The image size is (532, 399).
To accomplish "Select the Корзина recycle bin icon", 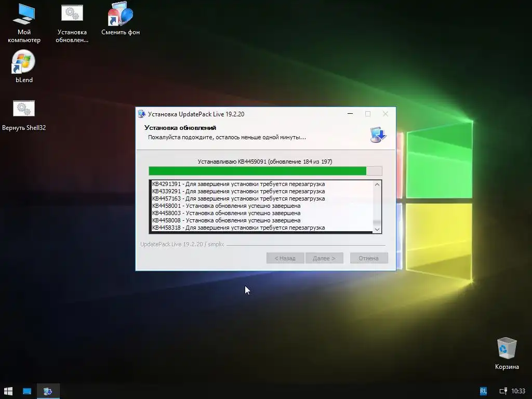I will [507, 353].
